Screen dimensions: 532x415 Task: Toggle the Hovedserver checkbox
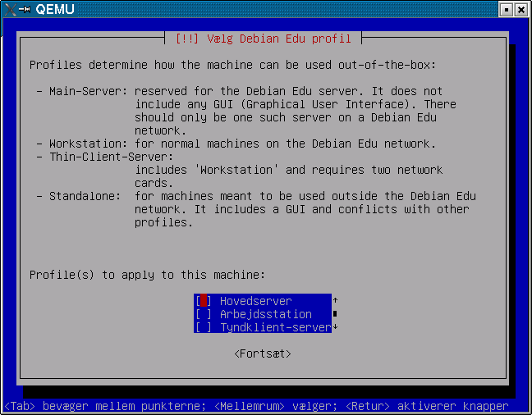[204, 301]
